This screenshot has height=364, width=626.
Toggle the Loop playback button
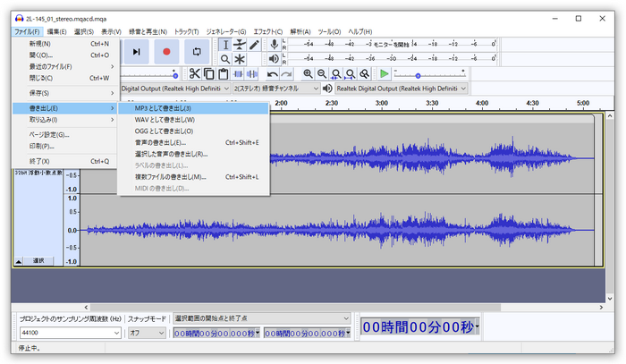point(197,52)
